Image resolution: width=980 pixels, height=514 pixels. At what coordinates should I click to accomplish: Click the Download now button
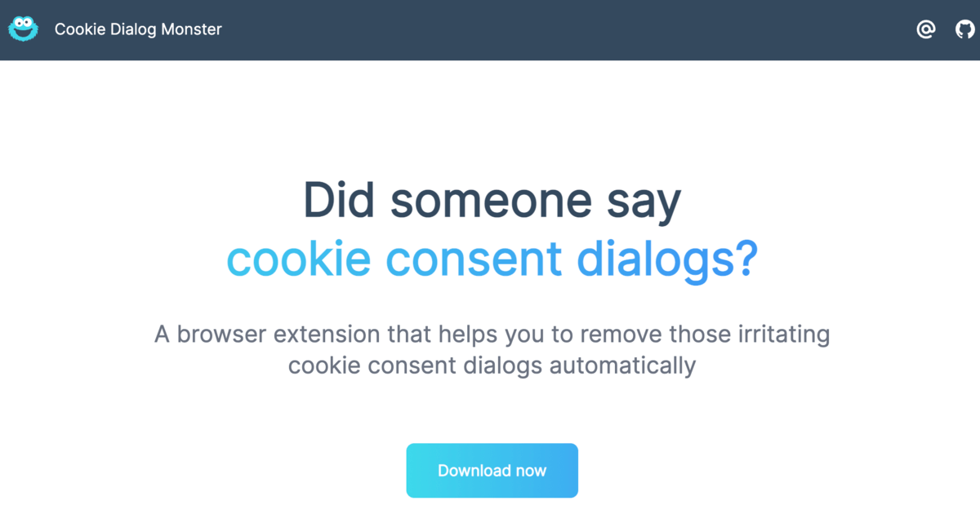(x=492, y=471)
